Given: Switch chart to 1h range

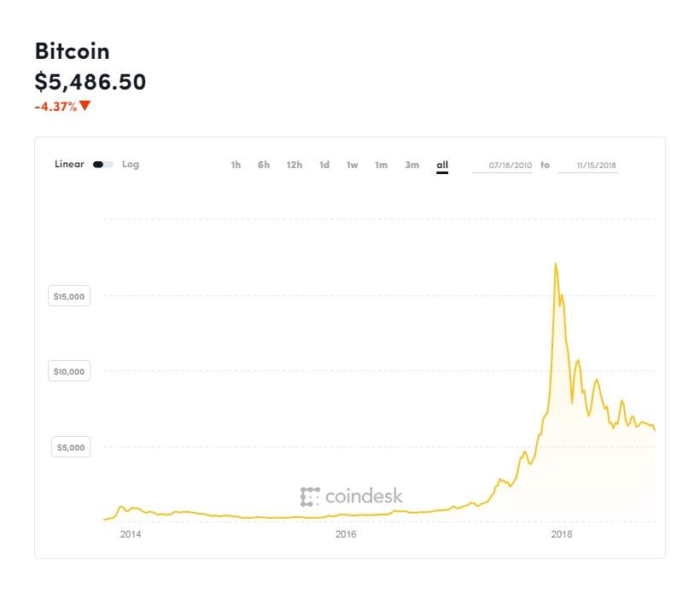Looking at the screenshot, I should 236,165.
